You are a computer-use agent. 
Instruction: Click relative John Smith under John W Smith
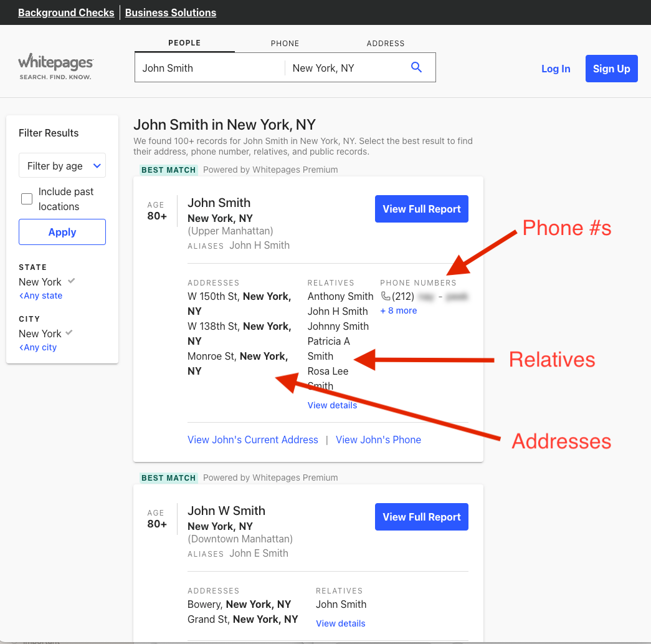click(x=341, y=604)
